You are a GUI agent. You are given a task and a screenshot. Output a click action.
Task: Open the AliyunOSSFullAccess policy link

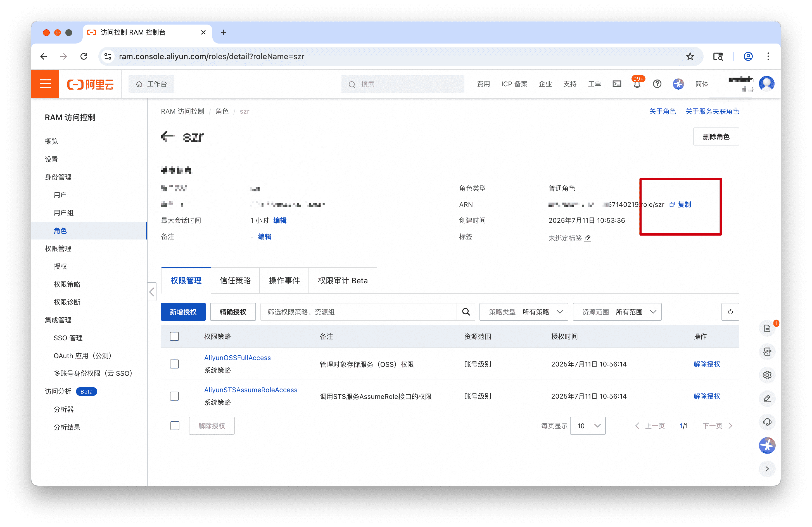pyautogui.click(x=237, y=358)
